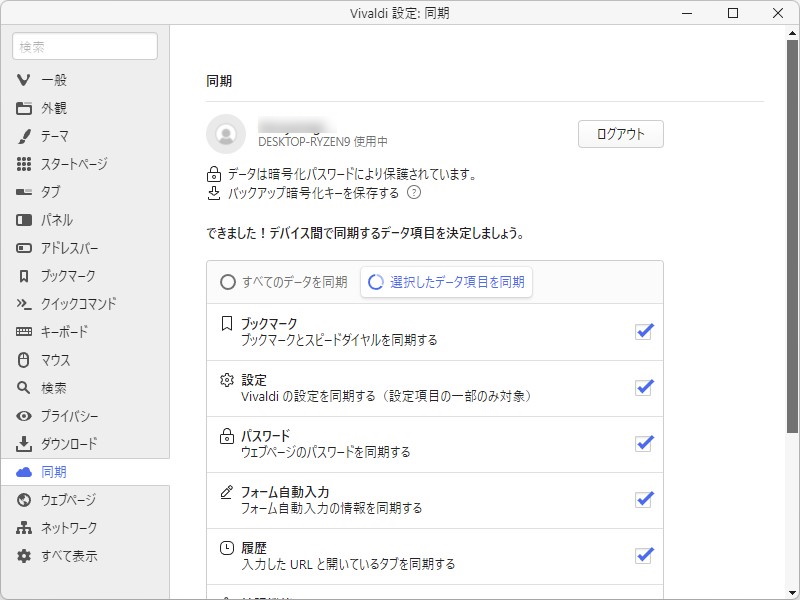This screenshot has width=800, height=600.
Task: Disable syncing of 履歴 (history)
Action: tap(643, 556)
